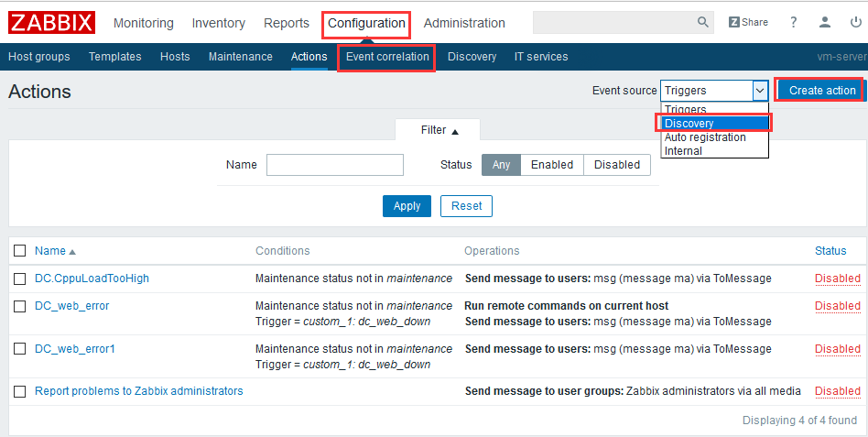
Task: Open the help question mark icon
Action: [793, 22]
